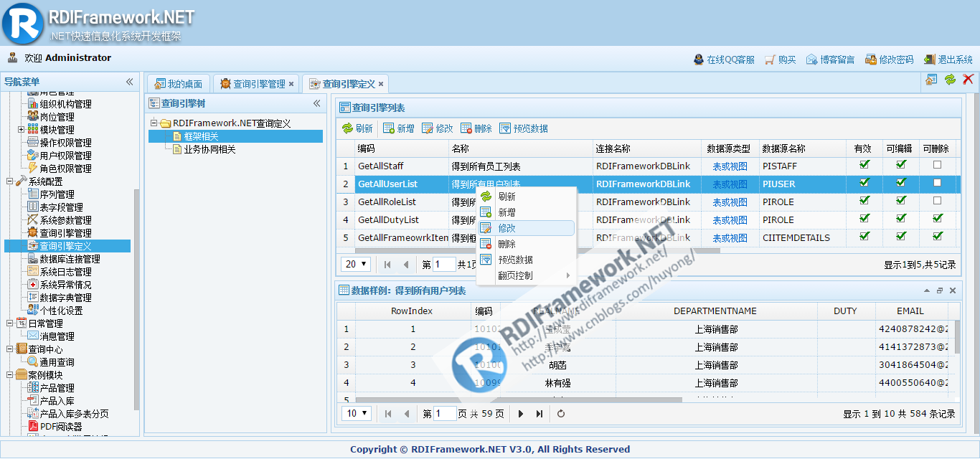Choose 删除 in the context menu
The image size is (980, 459).
[x=526, y=244]
